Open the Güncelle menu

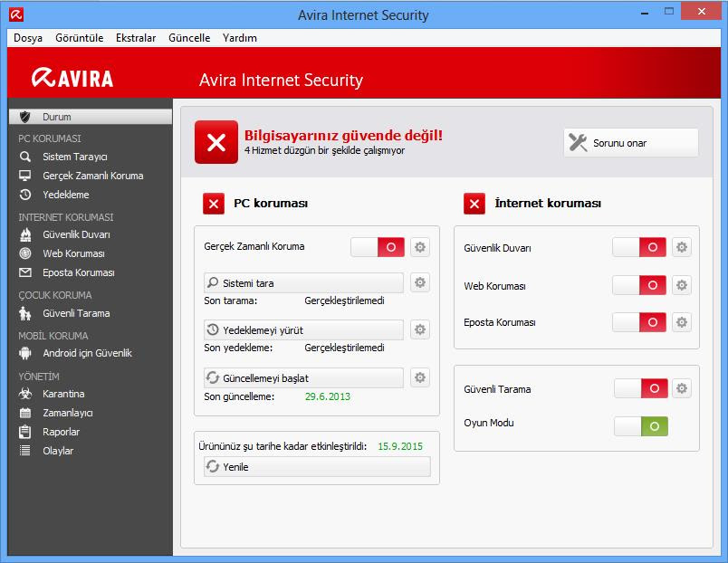tap(189, 38)
